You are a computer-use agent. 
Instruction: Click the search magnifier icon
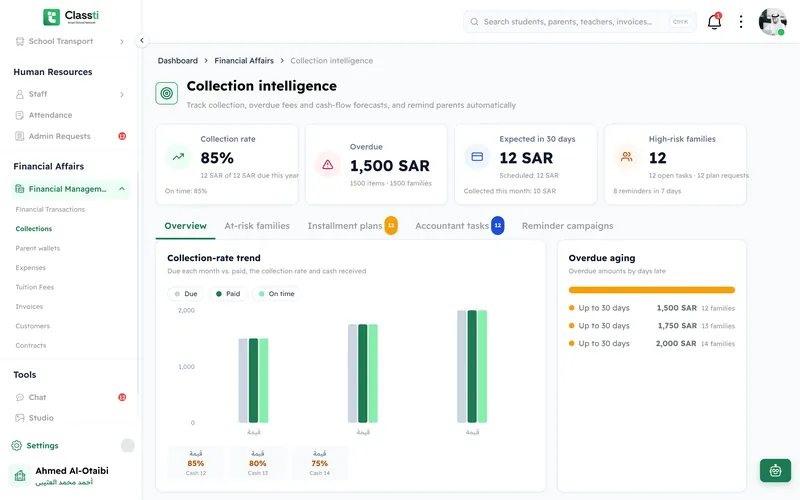click(474, 22)
